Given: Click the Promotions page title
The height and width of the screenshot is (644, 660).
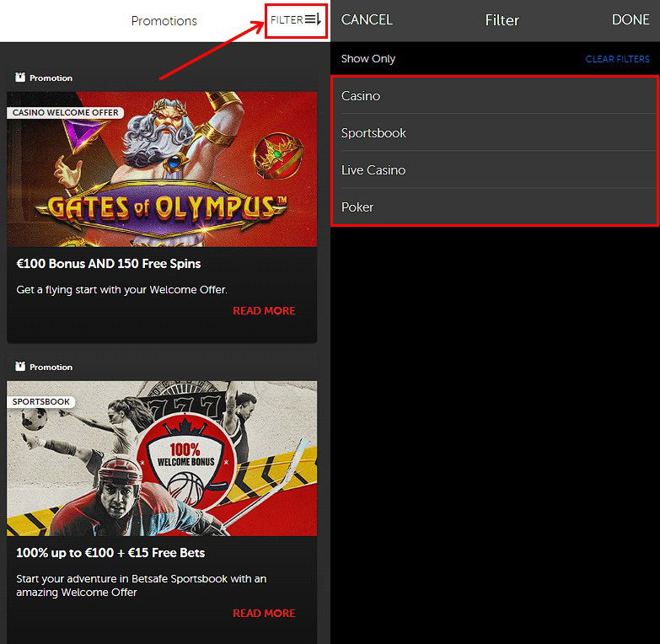Looking at the screenshot, I should (164, 21).
